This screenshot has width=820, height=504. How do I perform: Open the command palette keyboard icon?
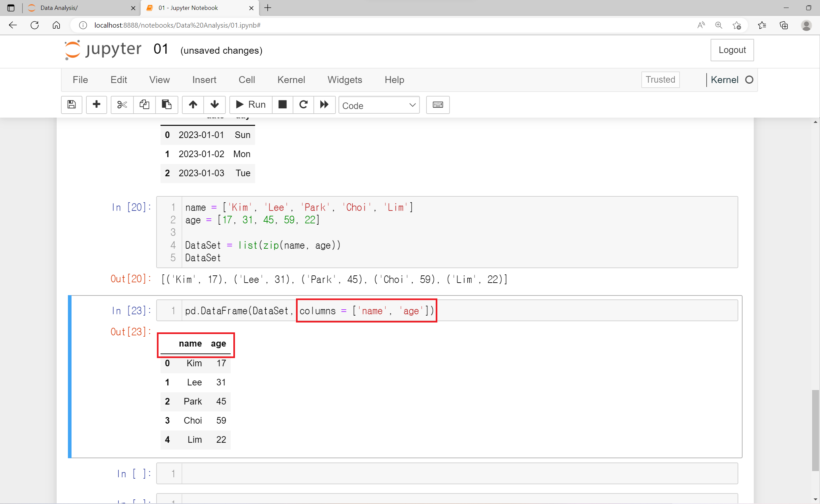(437, 105)
